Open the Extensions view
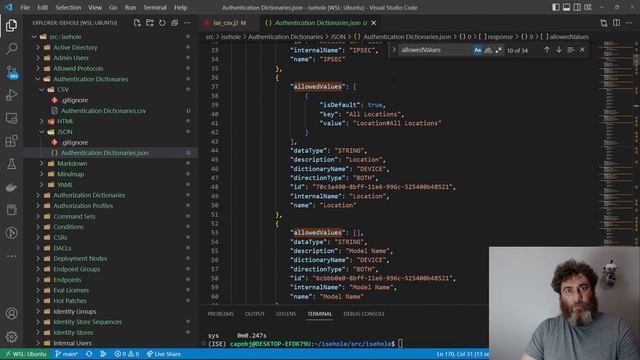The width and height of the screenshot is (640, 360). [11, 141]
